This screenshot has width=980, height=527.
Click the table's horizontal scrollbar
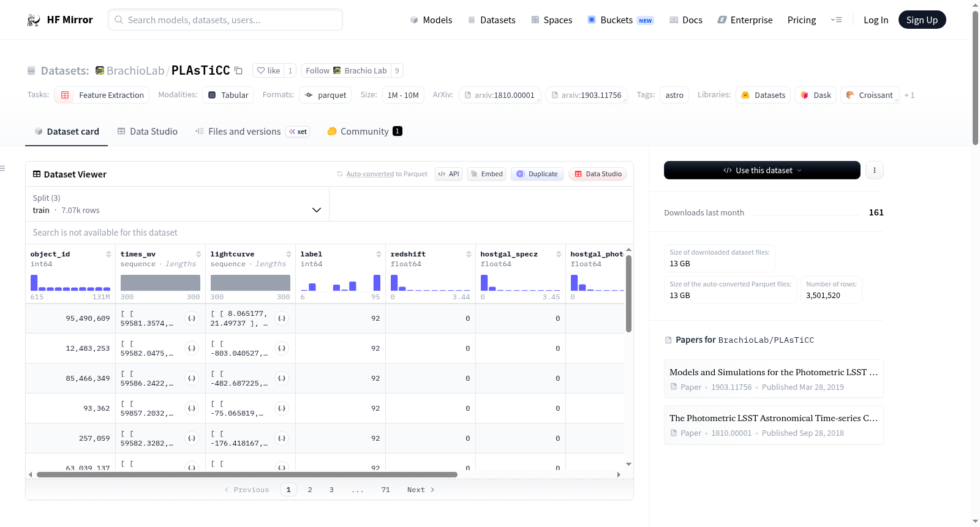[247, 474]
